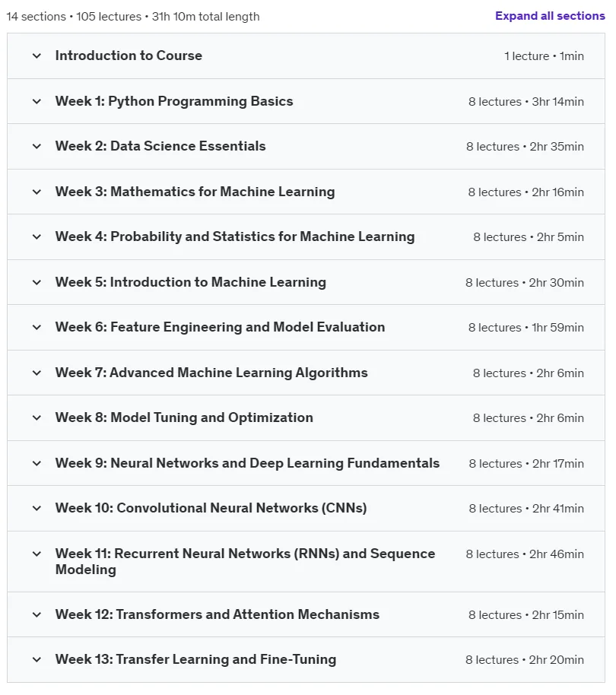Viewport: 616px width, 695px height.
Task: Open Week 6 Feature Engineering chevron
Action: [x=37, y=327]
